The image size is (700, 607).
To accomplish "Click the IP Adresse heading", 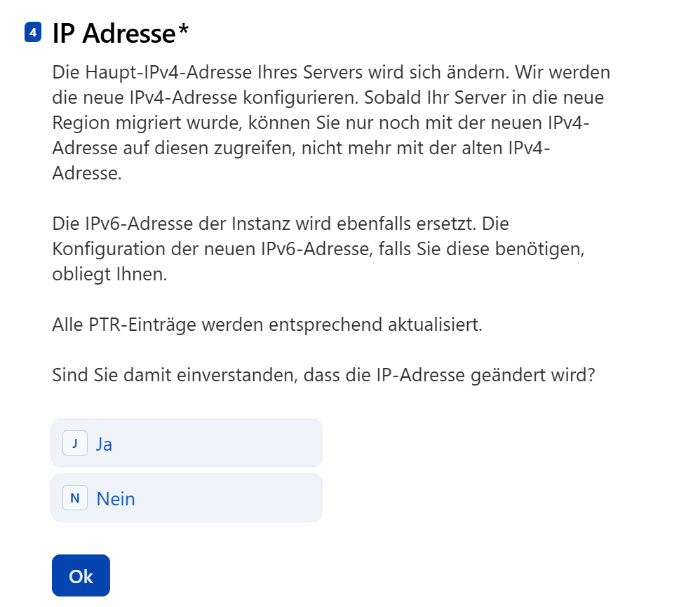I will (114, 33).
